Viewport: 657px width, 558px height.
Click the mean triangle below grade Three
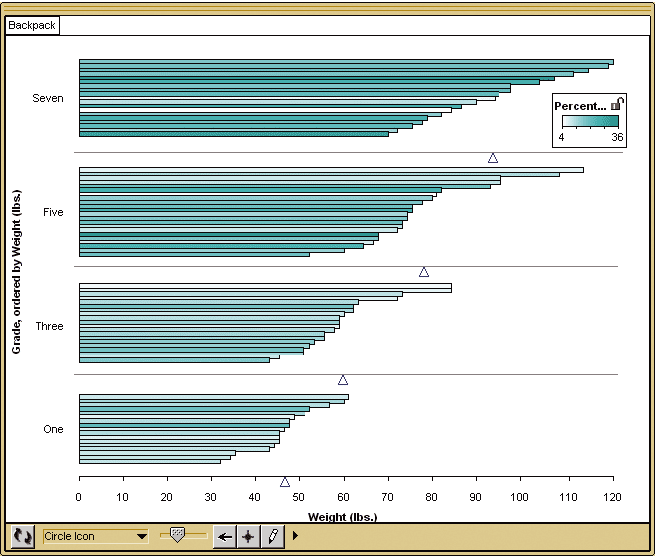343,380
